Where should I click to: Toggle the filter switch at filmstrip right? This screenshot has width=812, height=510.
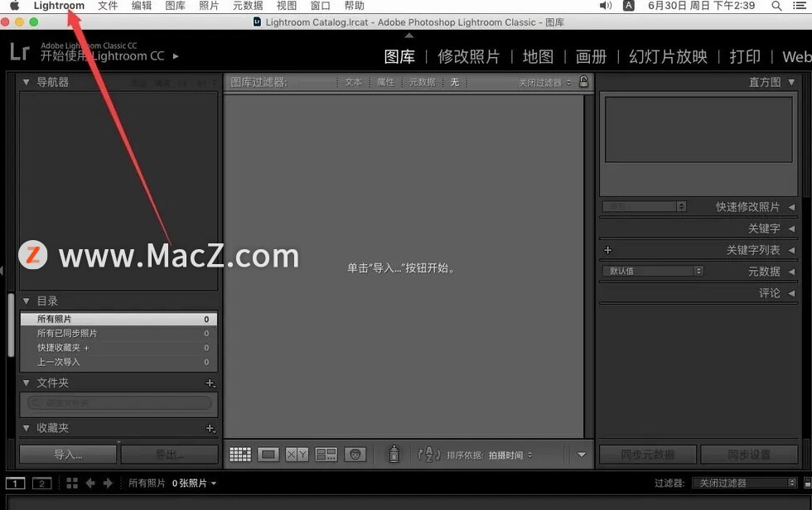tap(807, 484)
